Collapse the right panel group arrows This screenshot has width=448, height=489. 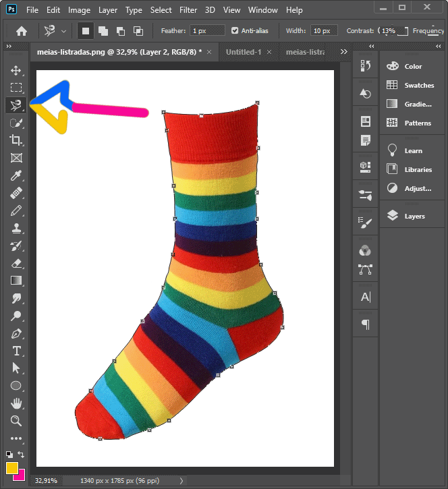[x=439, y=46]
